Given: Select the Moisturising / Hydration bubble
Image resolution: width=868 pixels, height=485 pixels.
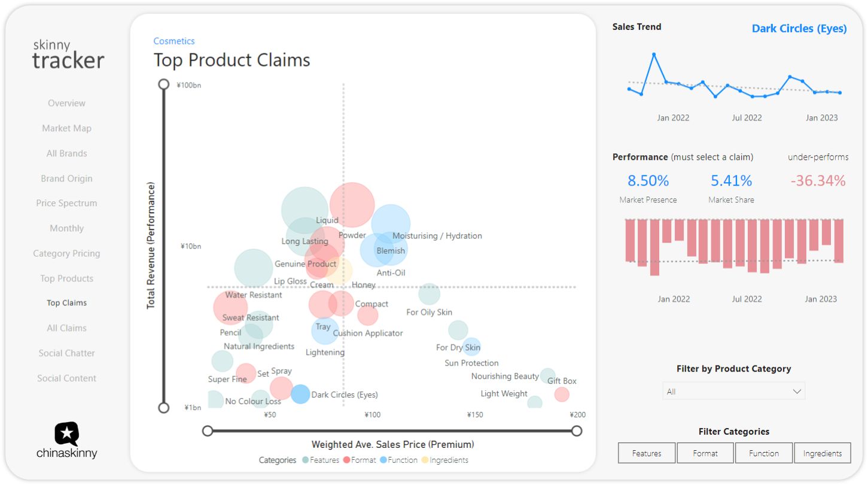Looking at the screenshot, I should click(391, 223).
